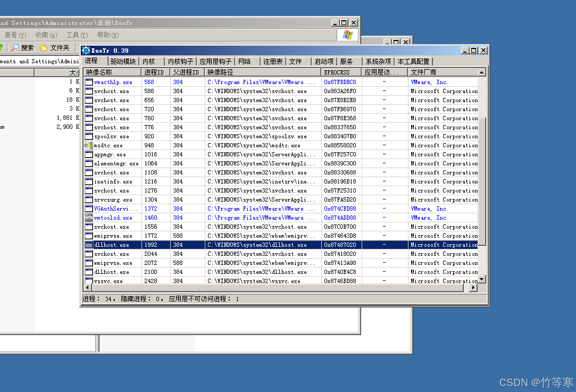This screenshot has width=576, height=392.
Task: Open the 内核钩子 tab
Action: click(x=180, y=62)
